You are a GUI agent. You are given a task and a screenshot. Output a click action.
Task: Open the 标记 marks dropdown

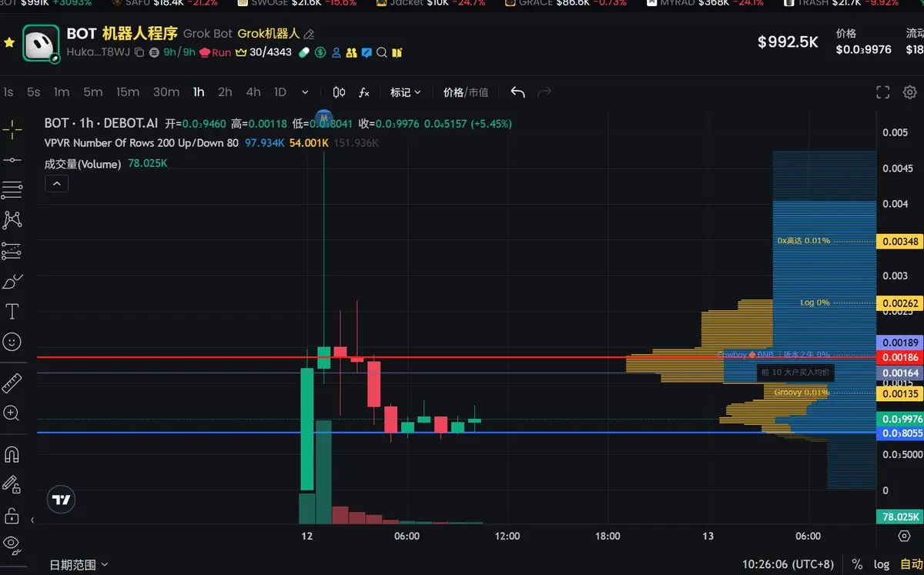click(406, 92)
